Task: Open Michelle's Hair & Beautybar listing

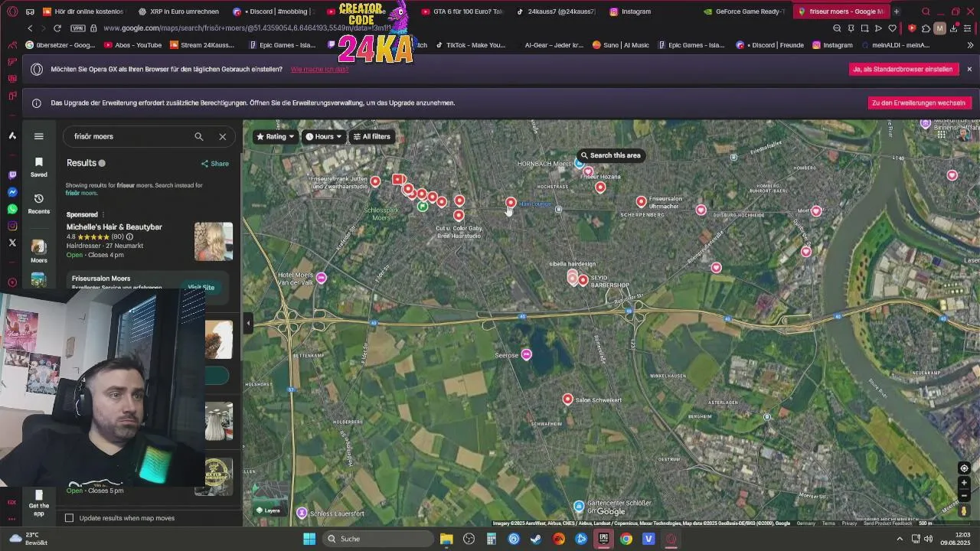Action: 114,227
